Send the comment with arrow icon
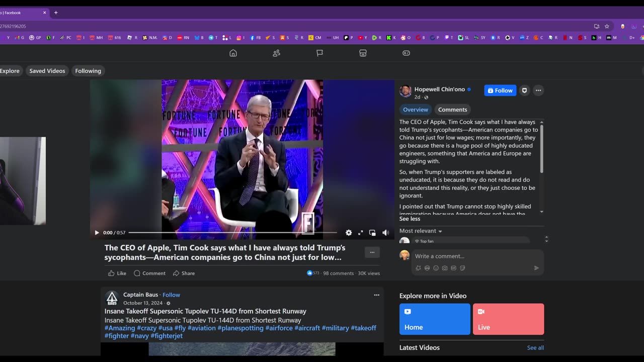 [x=536, y=268]
